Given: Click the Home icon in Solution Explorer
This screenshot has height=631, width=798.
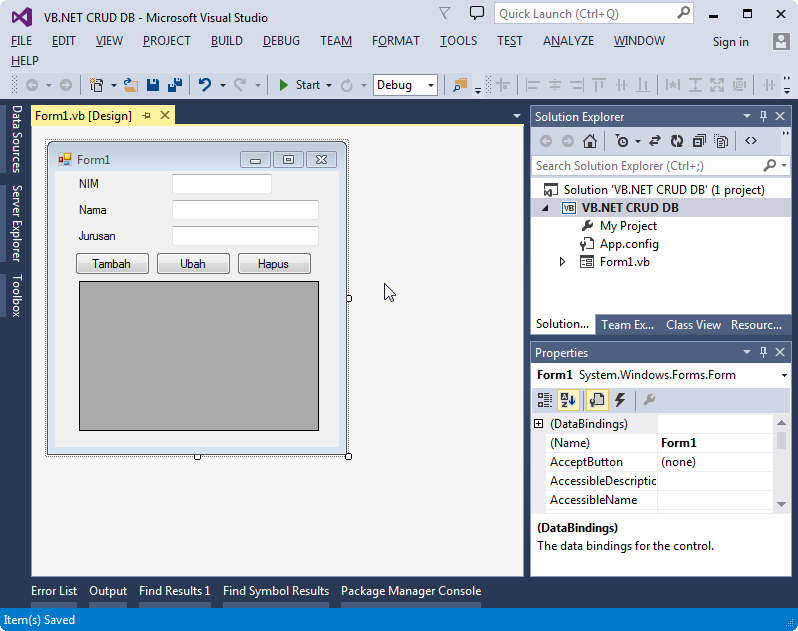Looking at the screenshot, I should click(x=590, y=141).
